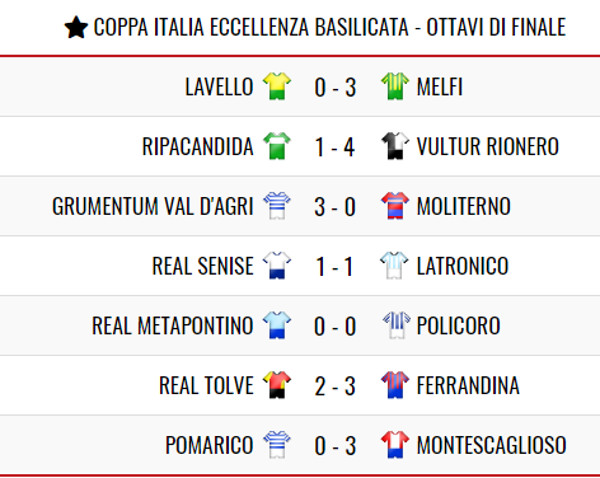Click the Coppa Italia Eccellenza Basilicata heading

pos(329,27)
